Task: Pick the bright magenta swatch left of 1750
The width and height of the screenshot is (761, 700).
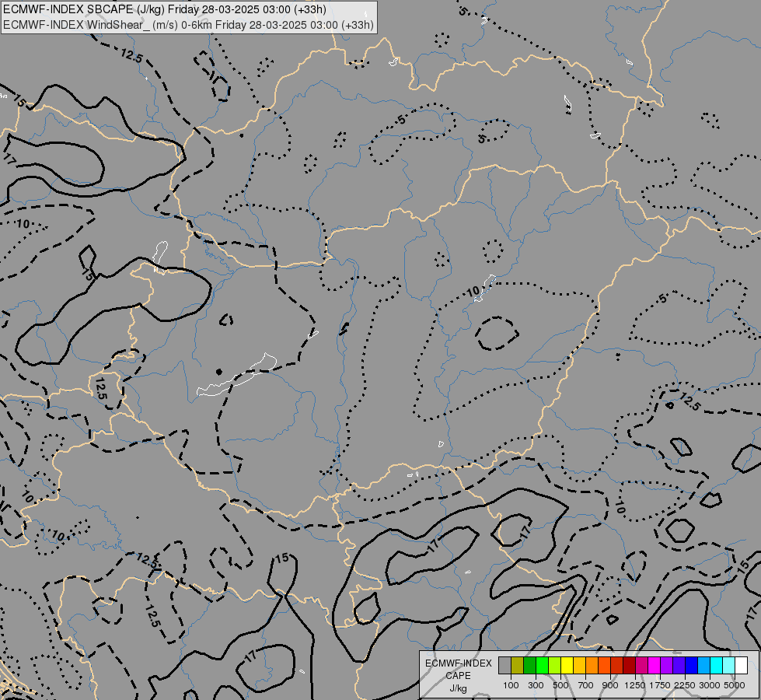Action: coord(655,665)
